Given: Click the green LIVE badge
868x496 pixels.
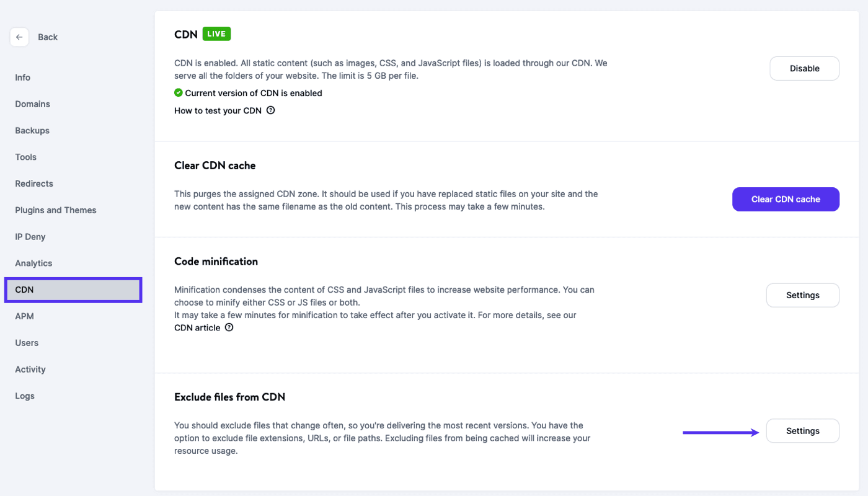Looking at the screenshot, I should 216,33.
